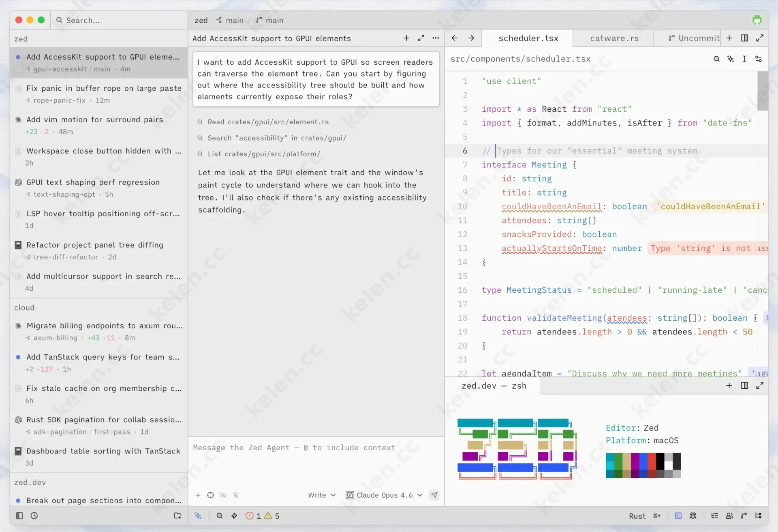Focus the Message the Zed Agent input
Viewport: 778px width, 532px height.
click(316, 462)
